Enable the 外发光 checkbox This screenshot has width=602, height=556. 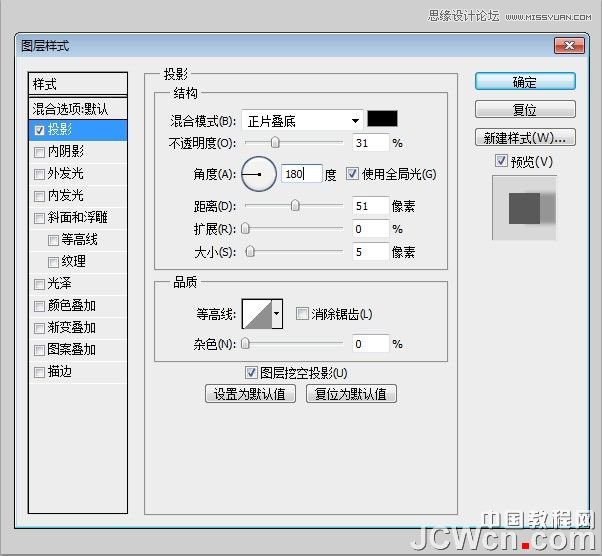pyautogui.click(x=39, y=174)
